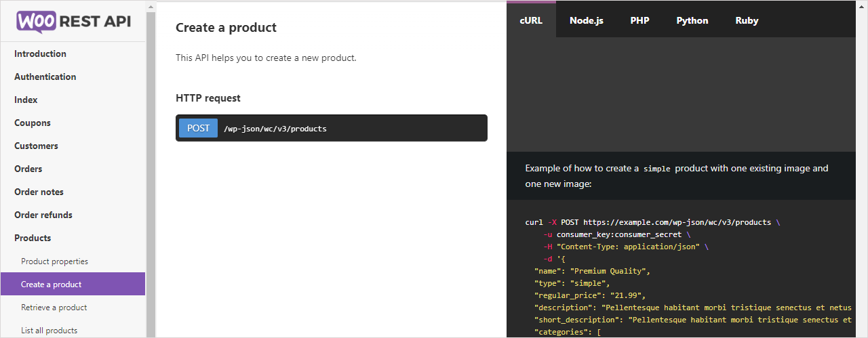Switch to the PHP code tab
868x338 pixels.
(x=639, y=20)
